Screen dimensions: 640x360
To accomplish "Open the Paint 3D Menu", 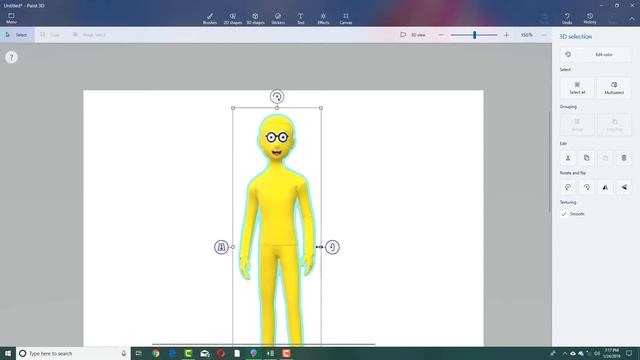I will pos(11,18).
